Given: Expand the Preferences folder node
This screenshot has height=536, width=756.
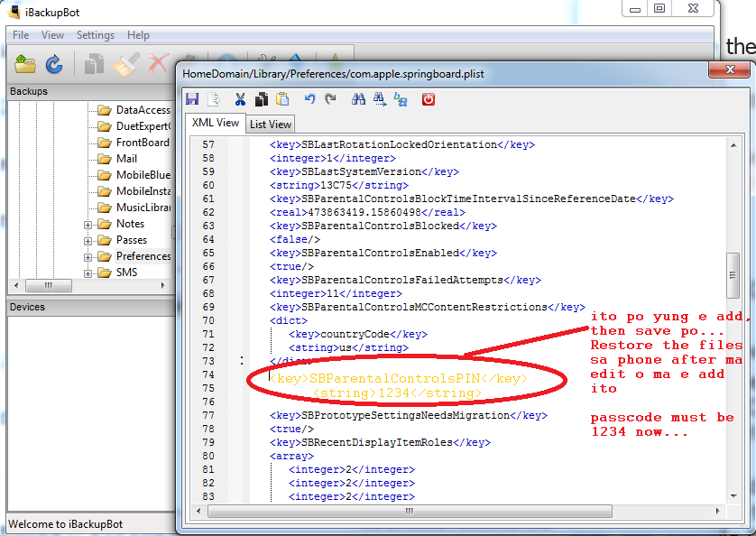Looking at the screenshot, I should (x=88, y=257).
